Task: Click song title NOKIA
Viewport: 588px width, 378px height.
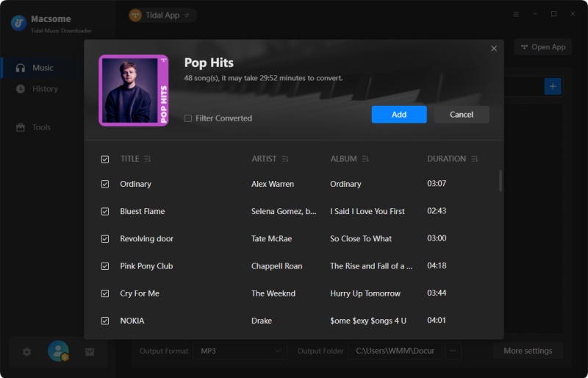Action: [132, 321]
